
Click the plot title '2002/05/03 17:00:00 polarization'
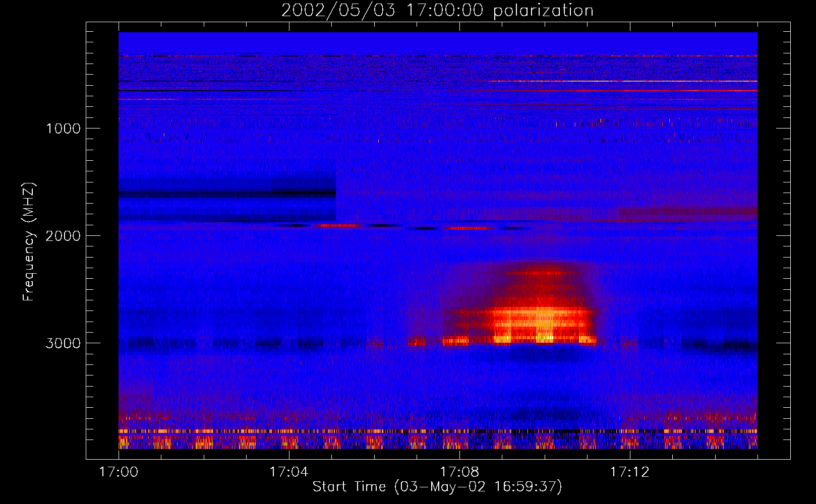[x=437, y=10]
